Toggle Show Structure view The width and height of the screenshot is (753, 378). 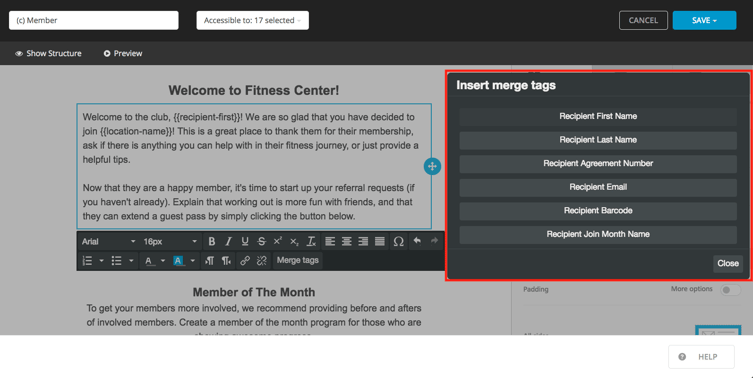[48, 53]
